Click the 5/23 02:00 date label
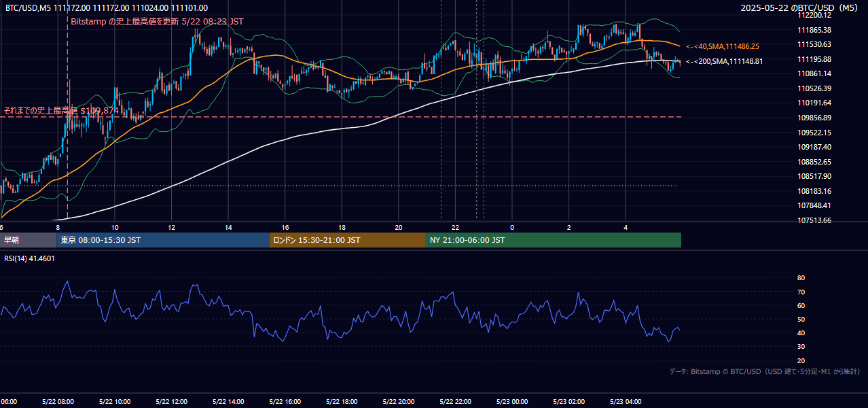Screen dimensions: 868x408 point(568,401)
